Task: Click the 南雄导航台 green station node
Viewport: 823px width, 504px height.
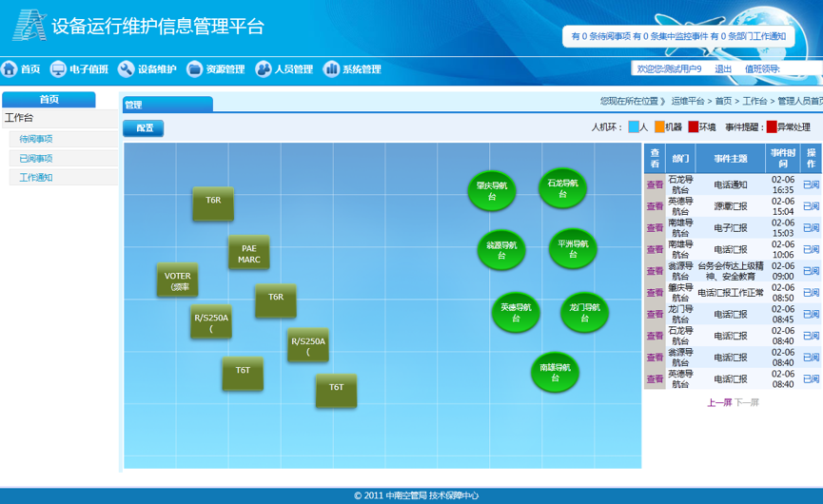Action: 555,372
